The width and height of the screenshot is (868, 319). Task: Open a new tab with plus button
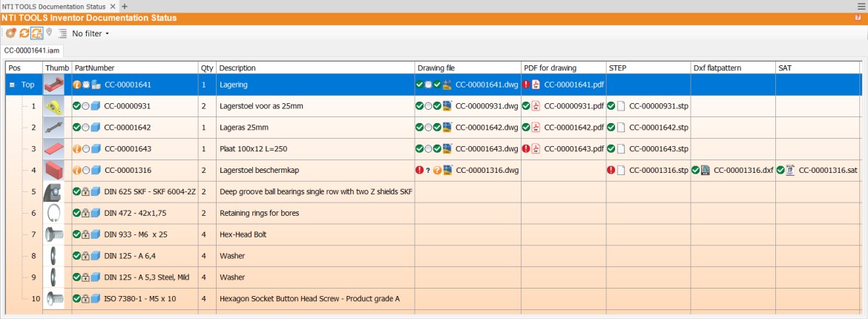(x=125, y=6)
